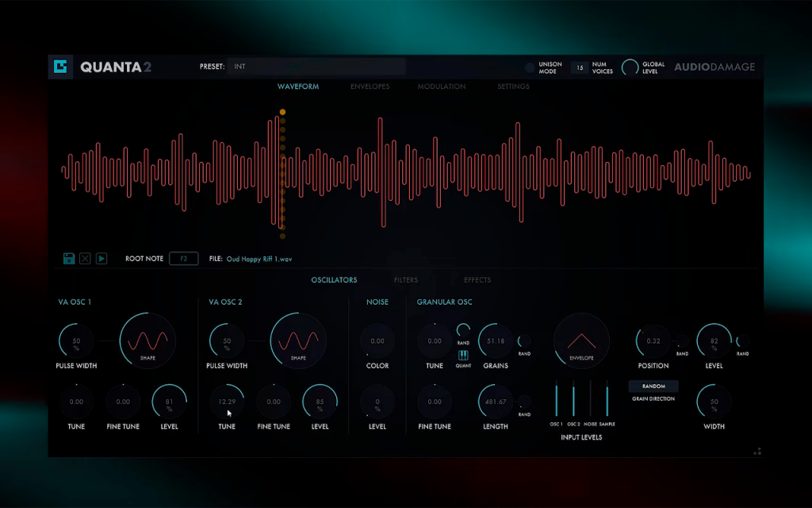
Task: Toggle the RANDOM grain direction button
Action: 653,387
